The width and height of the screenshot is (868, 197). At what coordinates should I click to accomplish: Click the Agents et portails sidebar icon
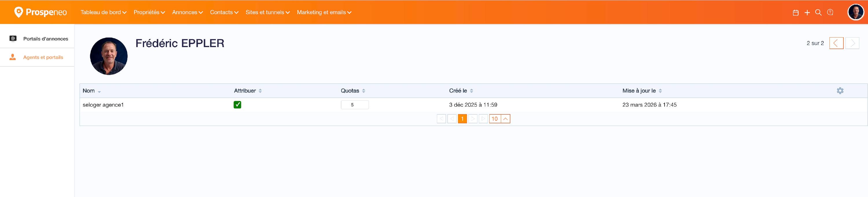click(13, 57)
